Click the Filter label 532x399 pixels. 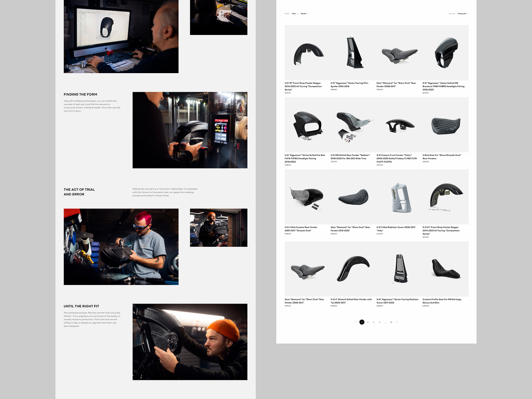pos(287,14)
